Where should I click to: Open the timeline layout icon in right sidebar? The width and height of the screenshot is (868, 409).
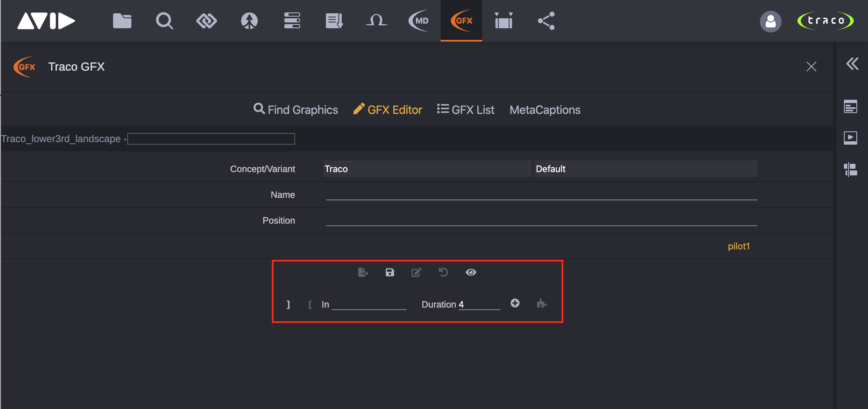(x=851, y=170)
